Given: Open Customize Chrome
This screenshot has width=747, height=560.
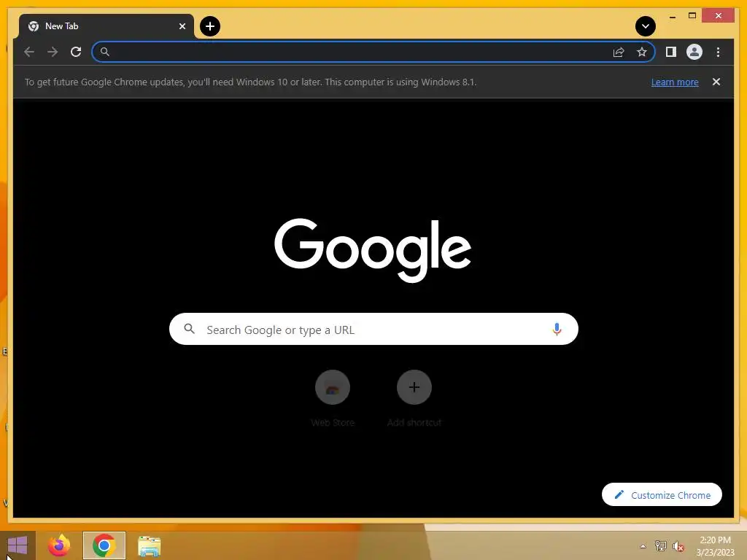Looking at the screenshot, I should pyautogui.click(x=662, y=495).
